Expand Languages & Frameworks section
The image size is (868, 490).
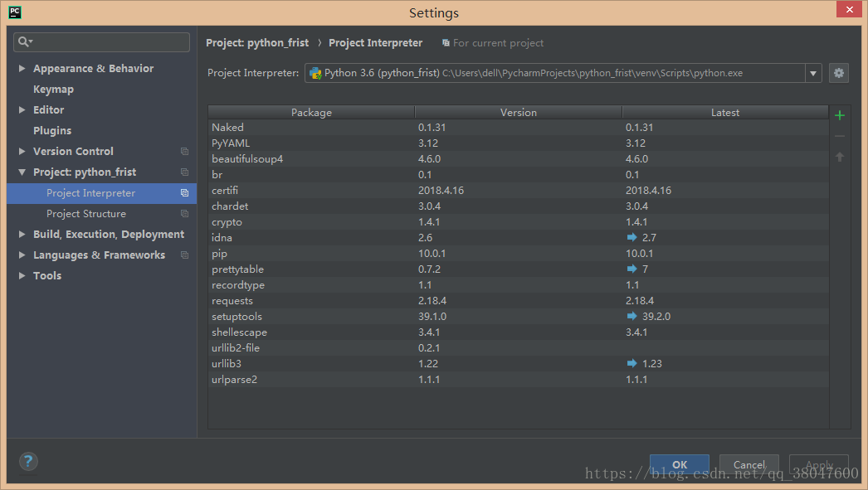pos(22,255)
